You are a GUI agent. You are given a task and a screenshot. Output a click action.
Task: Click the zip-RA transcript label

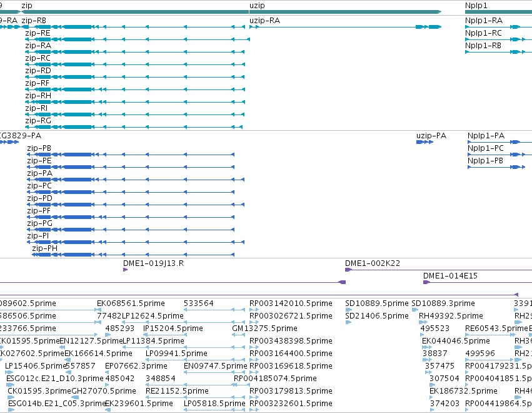pyautogui.click(x=38, y=46)
